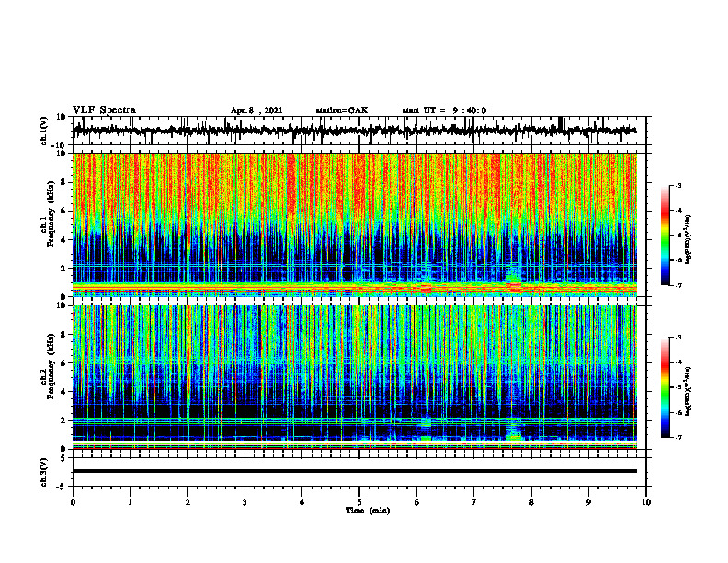Click the log(PSD) title beside ch.2 color scale

(688, 392)
